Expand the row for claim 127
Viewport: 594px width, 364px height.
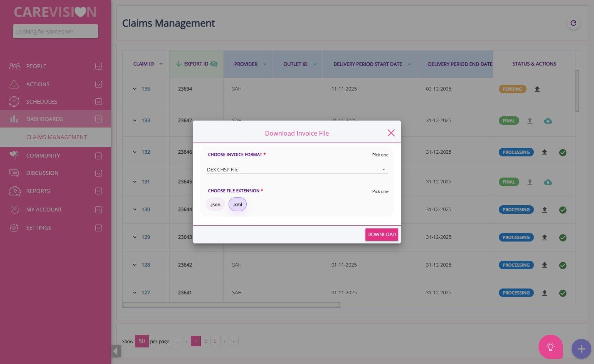[x=135, y=293]
